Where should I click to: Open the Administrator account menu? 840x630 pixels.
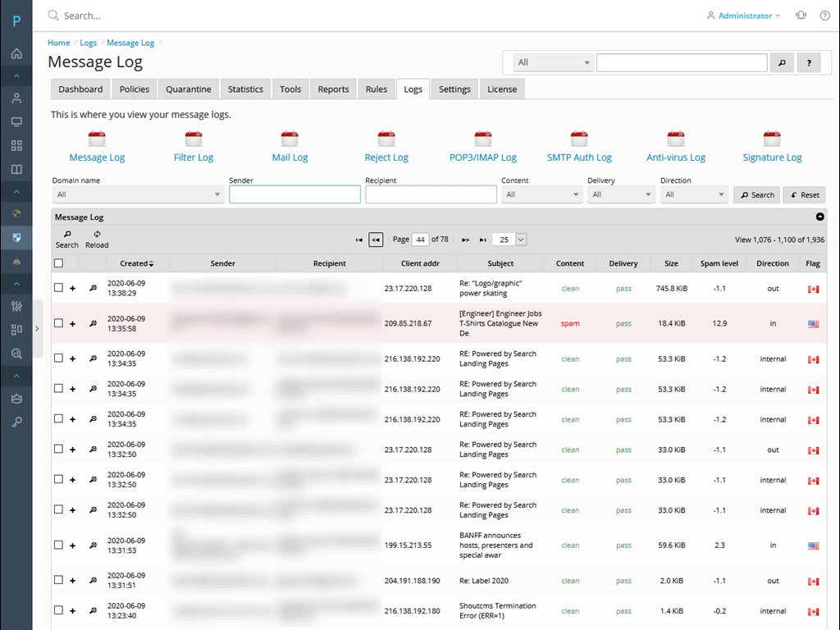743,16
